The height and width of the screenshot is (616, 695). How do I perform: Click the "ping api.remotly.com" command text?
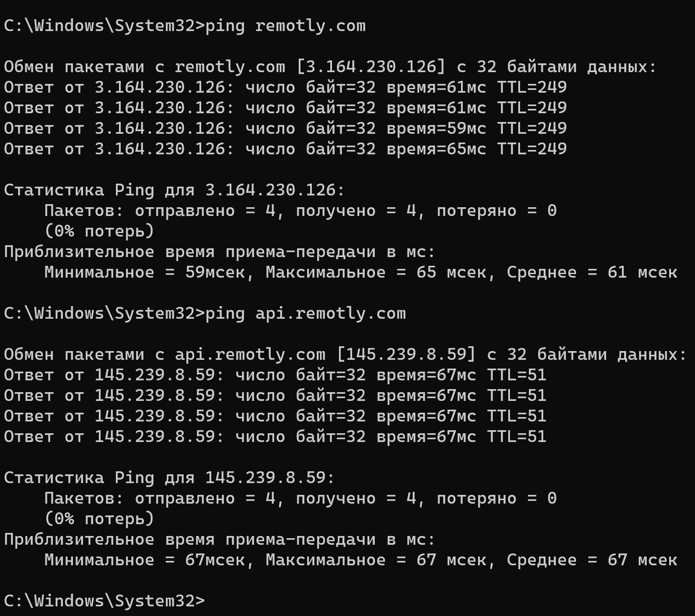click(x=305, y=313)
